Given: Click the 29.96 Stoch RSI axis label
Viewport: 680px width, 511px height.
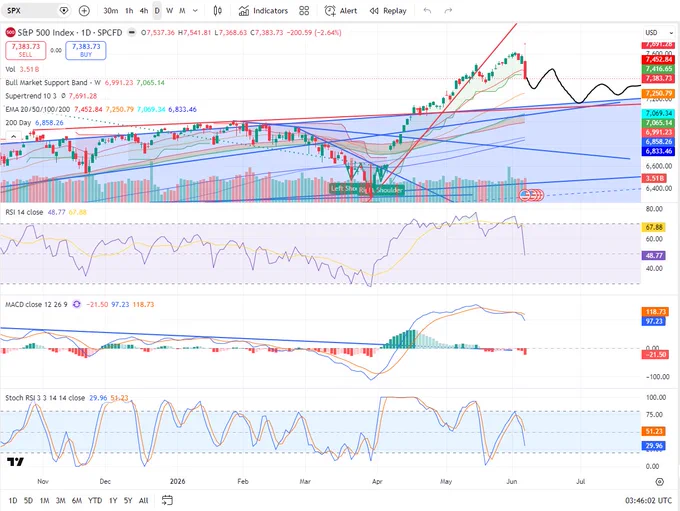Looking at the screenshot, I should coord(654,445).
